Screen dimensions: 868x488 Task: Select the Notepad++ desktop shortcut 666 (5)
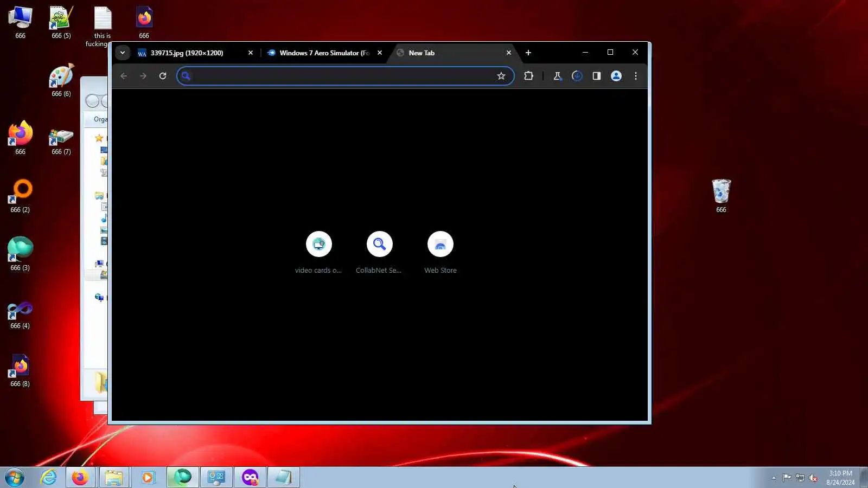click(61, 23)
